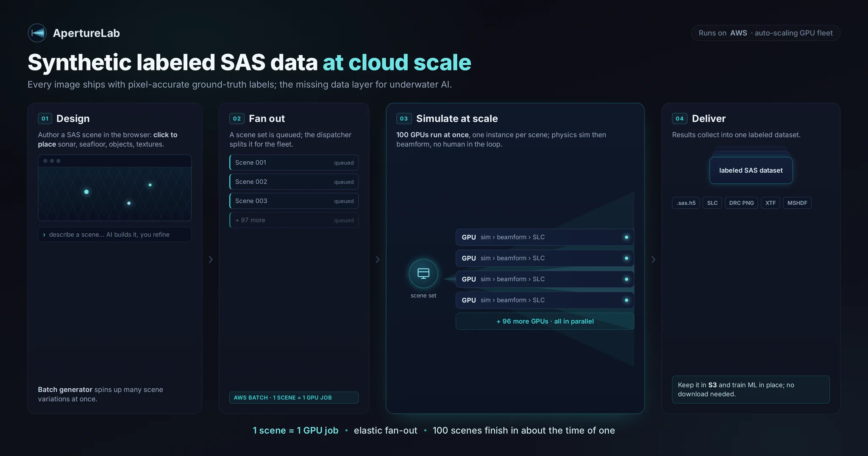Click the scene set monitor icon
868x456 pixels.
coord(423,273)
